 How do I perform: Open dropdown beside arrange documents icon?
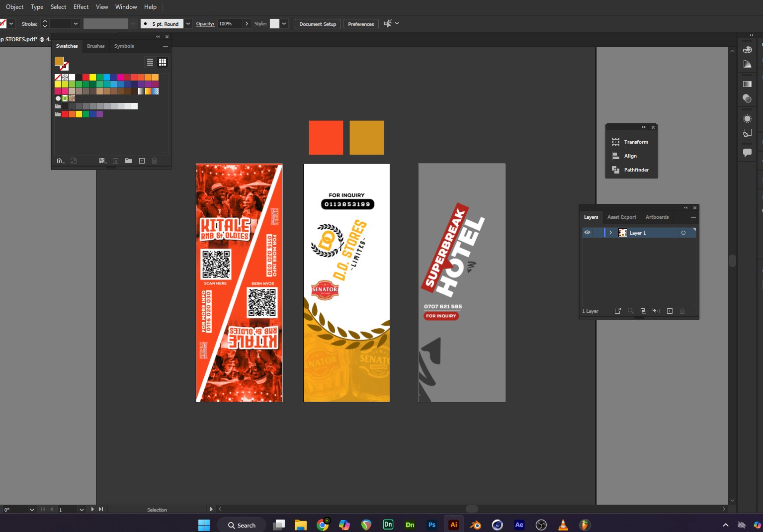click(397, 23)
